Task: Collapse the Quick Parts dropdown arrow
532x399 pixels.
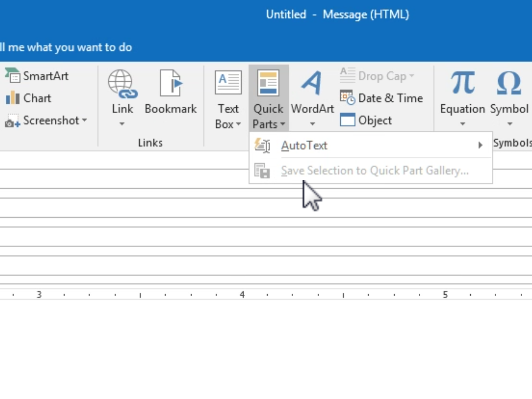Action: (283, 124)
